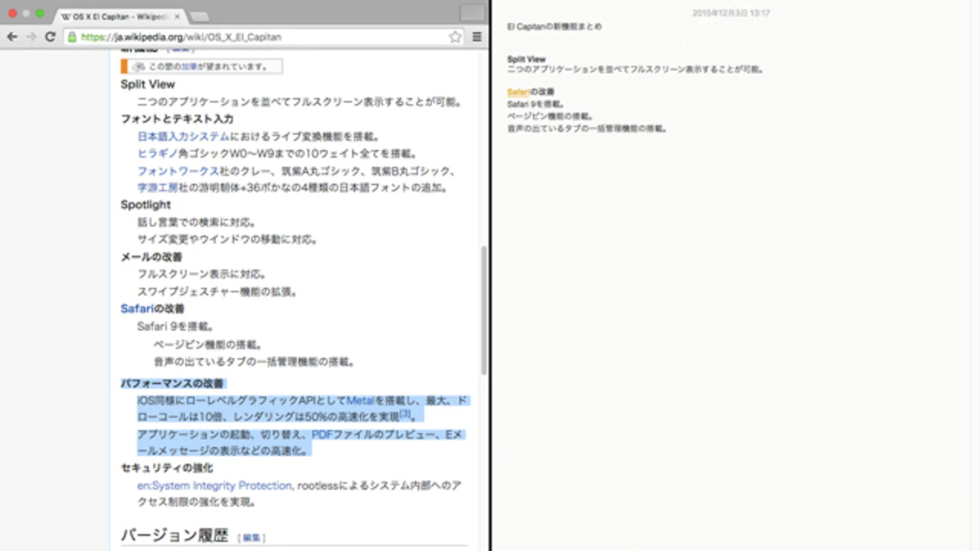
Task: Click the バージョン履歴 section heading
Action: point(175,535)
